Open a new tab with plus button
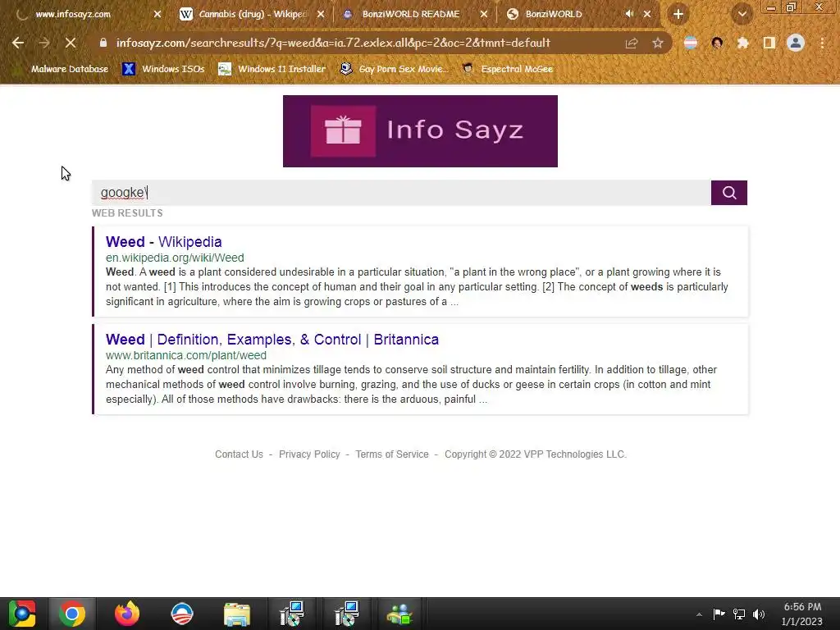Image resolution: width=840 pixels, height=630 pixels. pyautogui.click(x=678, y=15)
